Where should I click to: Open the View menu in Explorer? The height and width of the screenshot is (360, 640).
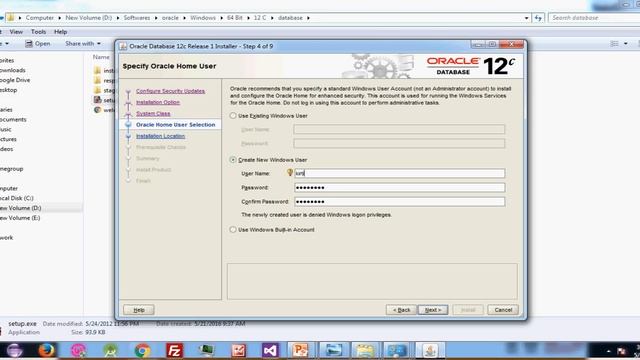point(16,32)
